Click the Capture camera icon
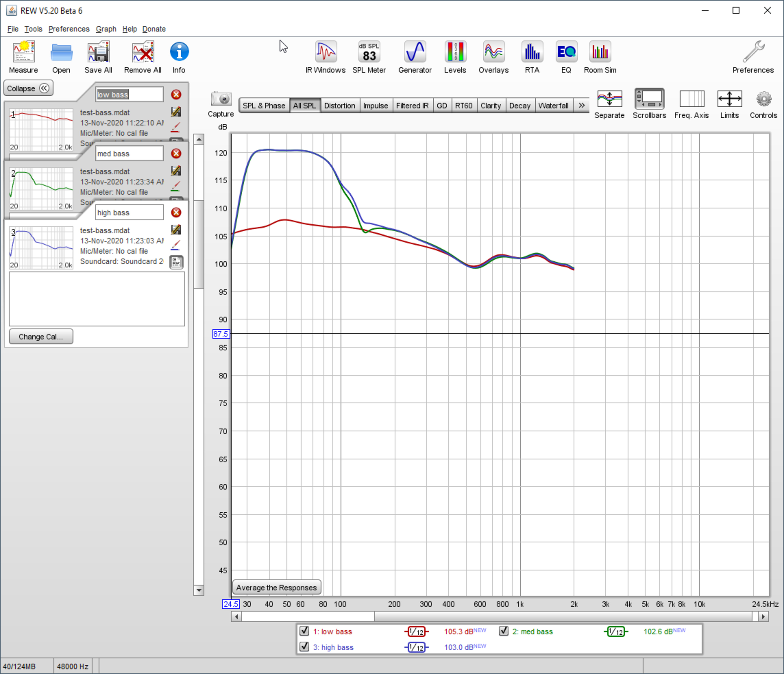The image size is (784, 674). tap(221, 99)
